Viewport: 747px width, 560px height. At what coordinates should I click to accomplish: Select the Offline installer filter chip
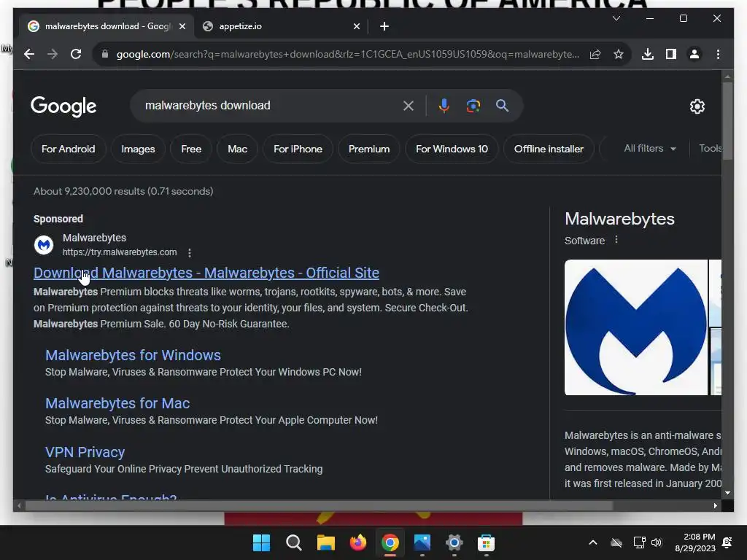click(x=549, y=149)
